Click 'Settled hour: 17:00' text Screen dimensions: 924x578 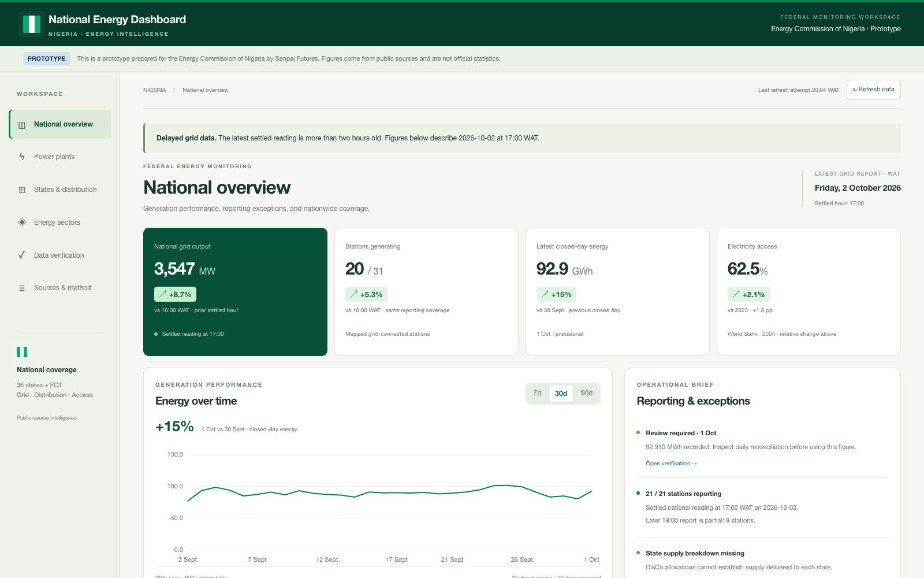point(839,203)
